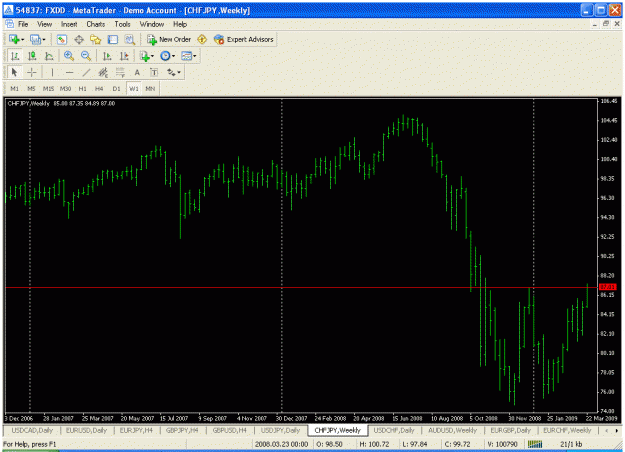Switch to the GBPUSD,H4 chart tab

tap(229, 430)
